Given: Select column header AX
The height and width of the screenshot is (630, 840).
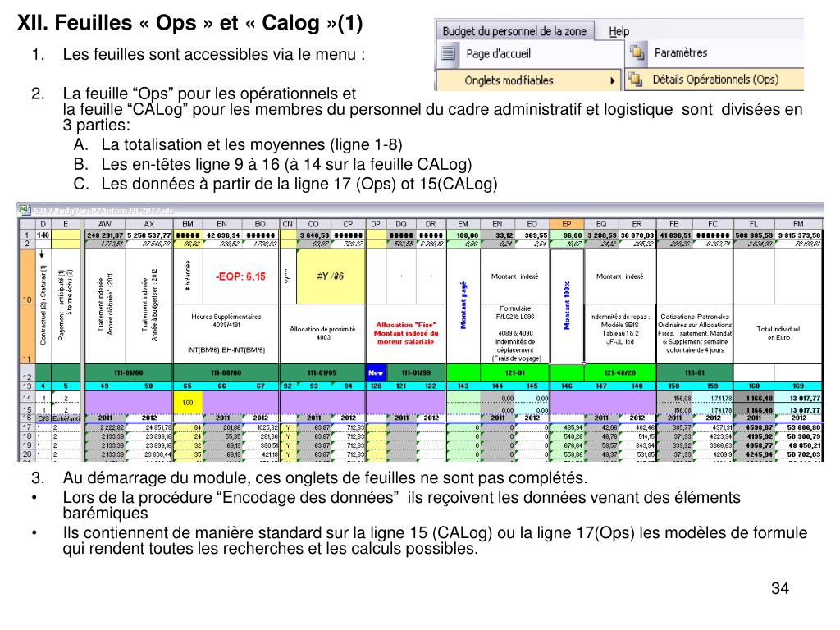Looking at the screenshot, I should (149, 224).
